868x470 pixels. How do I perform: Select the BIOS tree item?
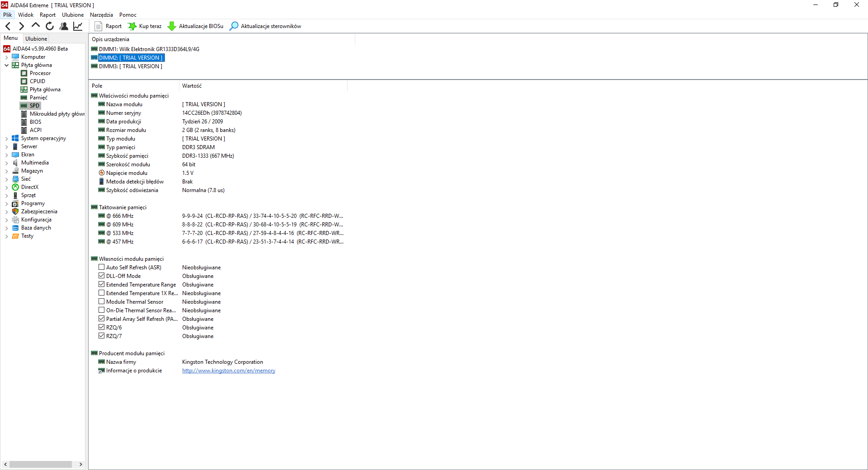tap(35, 122)
